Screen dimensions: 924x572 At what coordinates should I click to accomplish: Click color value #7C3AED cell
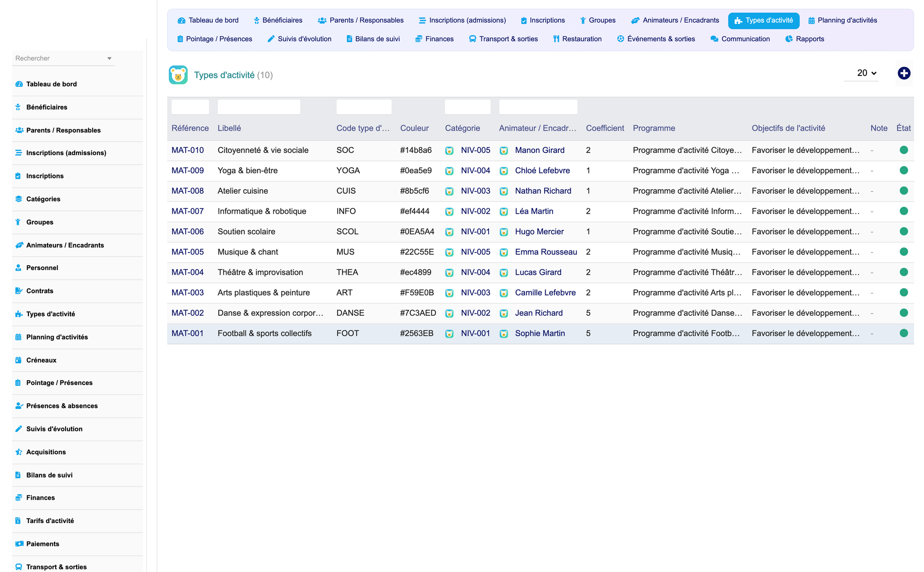[418, 313]
